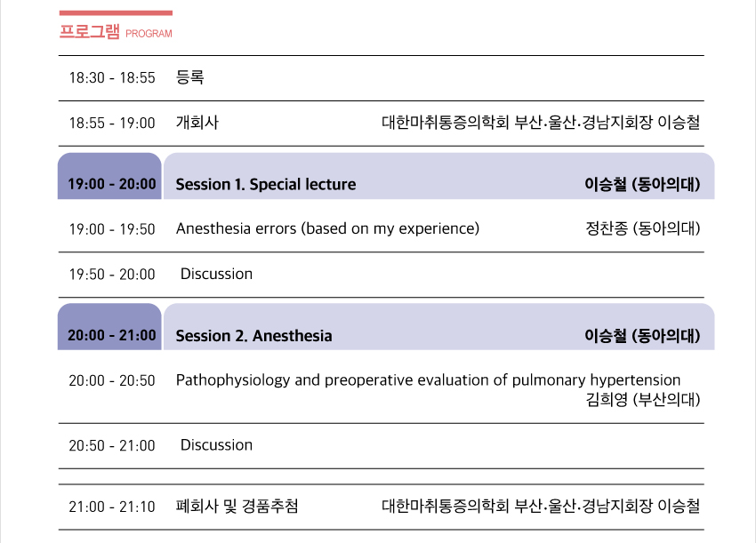Select the 등록 registration entry
This screenshot has width=756, height=543.
click(x=190, y=78)
